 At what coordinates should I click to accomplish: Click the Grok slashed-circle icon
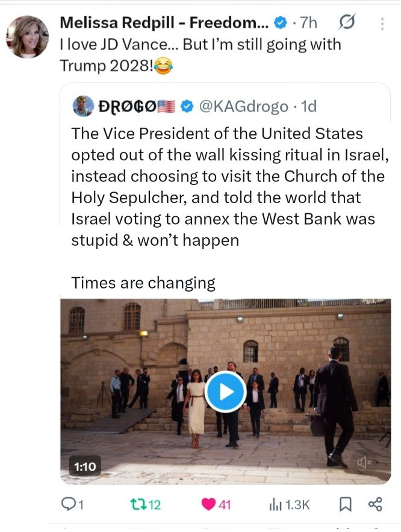[x=346, y=23]
